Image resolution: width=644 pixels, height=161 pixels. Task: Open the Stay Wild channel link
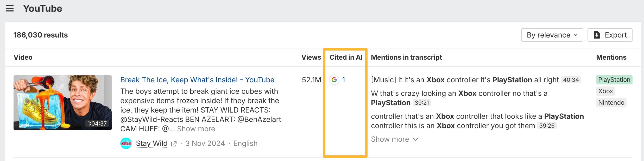(x=151, y=143)
